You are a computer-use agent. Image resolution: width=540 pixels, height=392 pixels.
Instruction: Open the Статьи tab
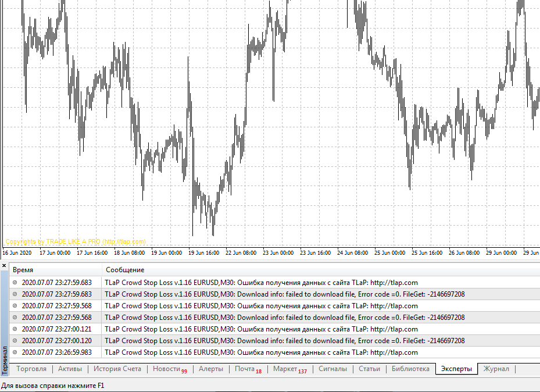369,369
